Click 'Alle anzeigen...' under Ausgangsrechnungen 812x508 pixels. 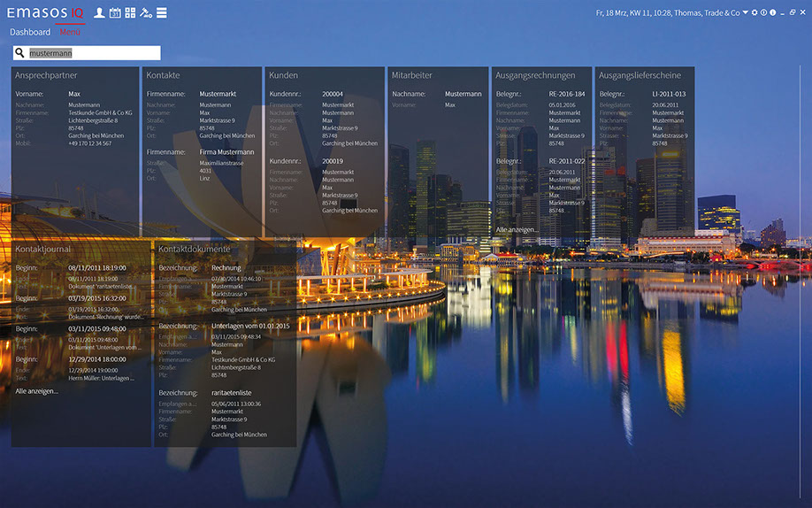click(516, 229)
